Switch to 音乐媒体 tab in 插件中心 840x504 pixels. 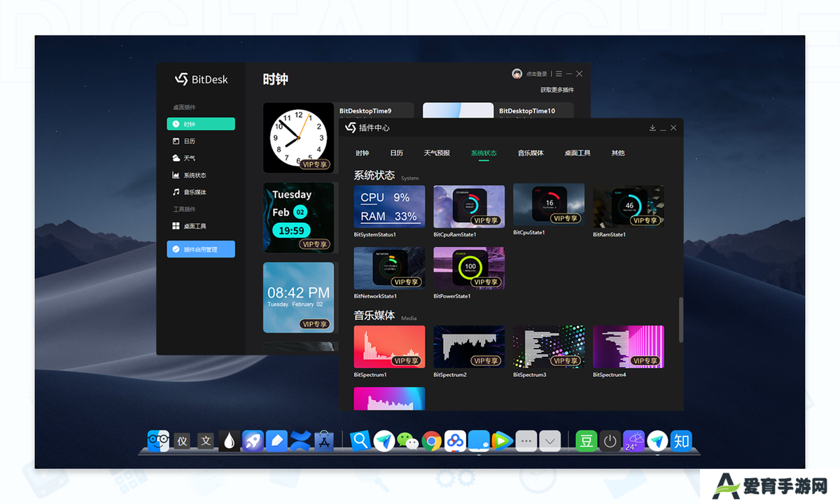(531, 153)
